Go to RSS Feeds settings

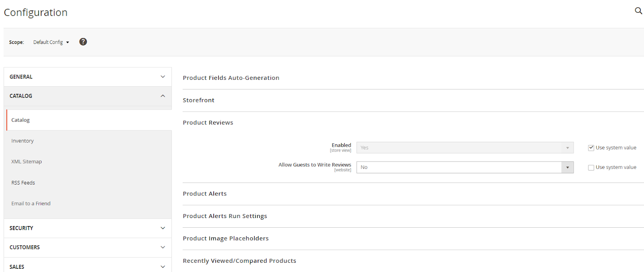click(x=23, y=183)
